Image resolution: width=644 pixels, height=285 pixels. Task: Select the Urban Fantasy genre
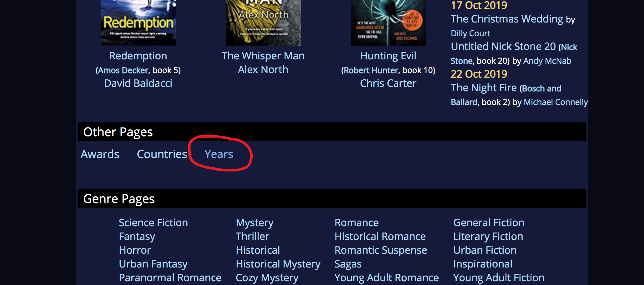point(153,264)
